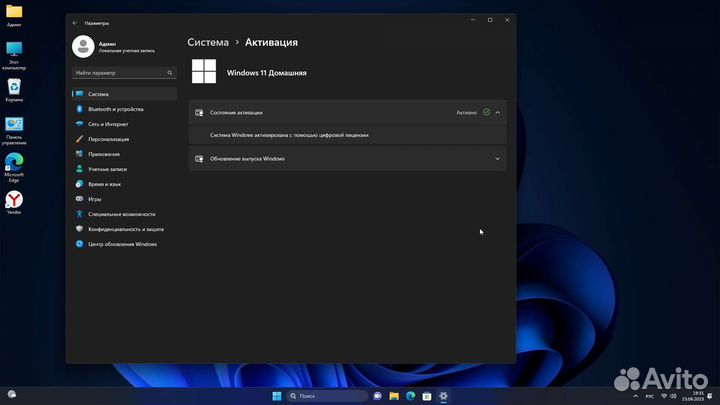Open the weather widget in taskbar
Screen dimensions: 720x405
(x=12, y=394)
